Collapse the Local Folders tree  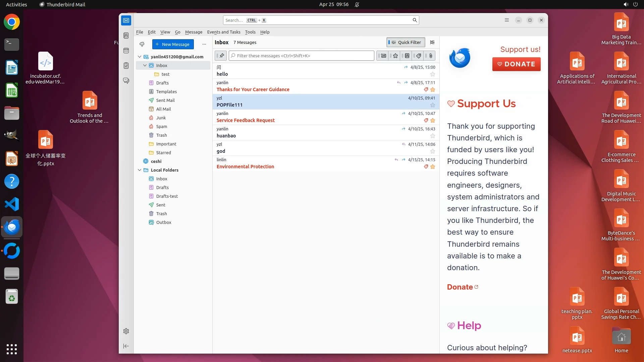click(x=140, y=170)
